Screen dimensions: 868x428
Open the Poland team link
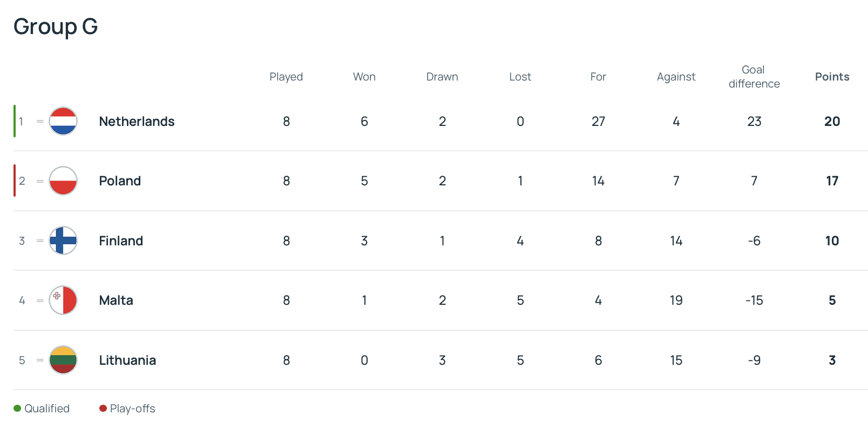(120, 181)
